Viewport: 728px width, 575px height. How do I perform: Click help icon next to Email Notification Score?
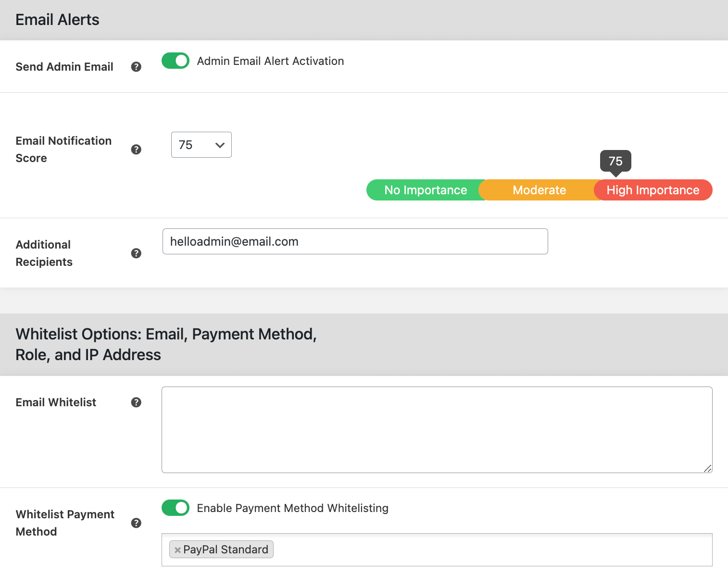click(x=136, y=150)
